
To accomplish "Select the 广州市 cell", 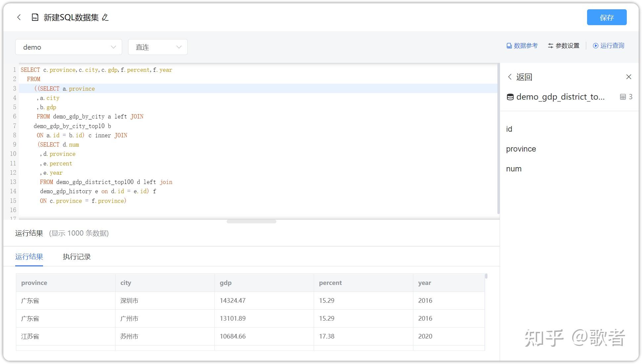I will [165, 318].
